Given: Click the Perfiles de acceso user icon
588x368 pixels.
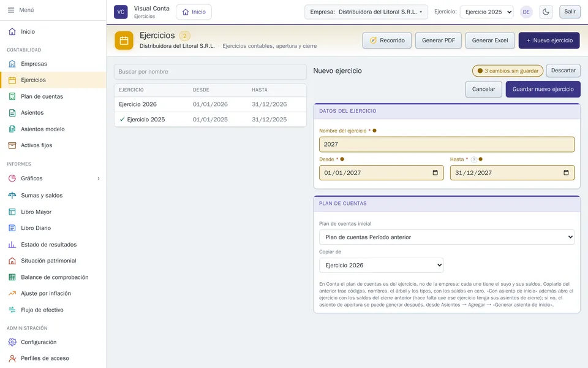Looking at the screenshot, I should pos(12,358).
